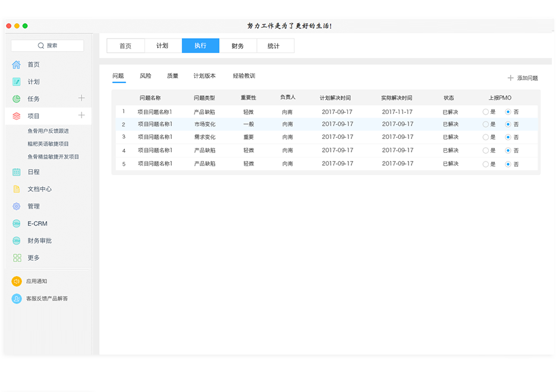This screenshot has height=392, width=559.
Task: Click the 计划解决时间 column header
Action: pyautogui.click(x=335, y=98)
